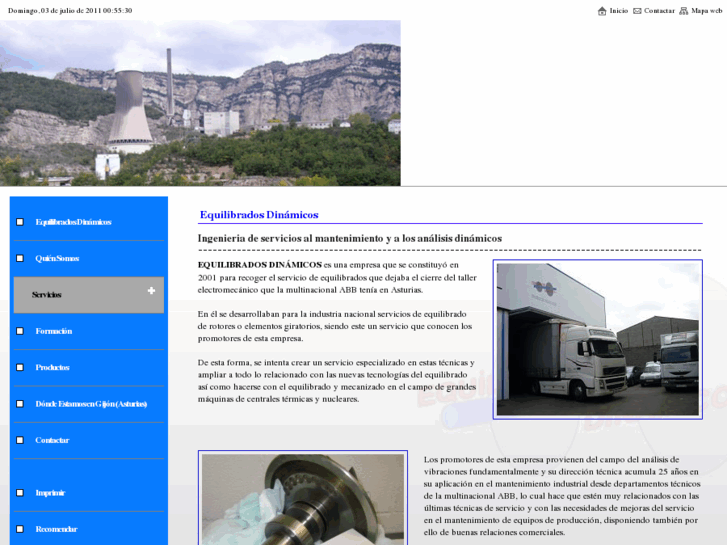This screenshot has height=545, width=727.
Task: Click the 'Ingeniería de servicios al mantenimiento' subtitle
Action: pos(350,238)
